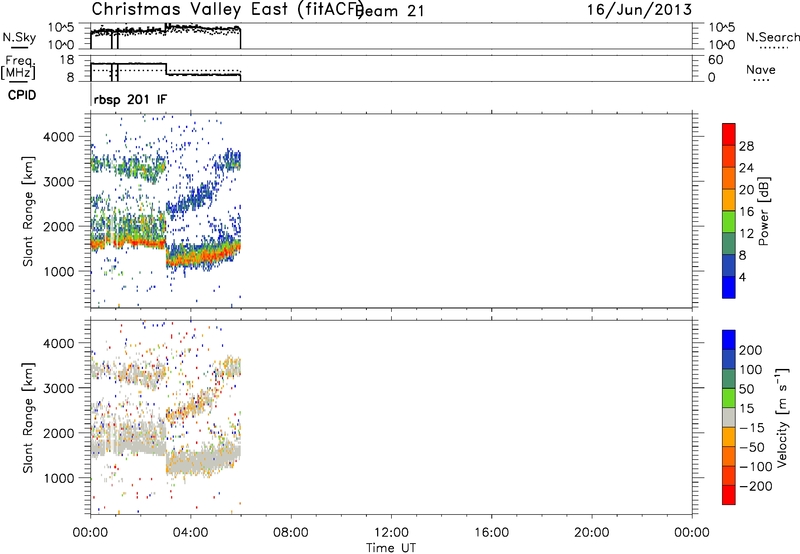
Task: Click the '20' label on power color bar
Action: click(746, 190)
